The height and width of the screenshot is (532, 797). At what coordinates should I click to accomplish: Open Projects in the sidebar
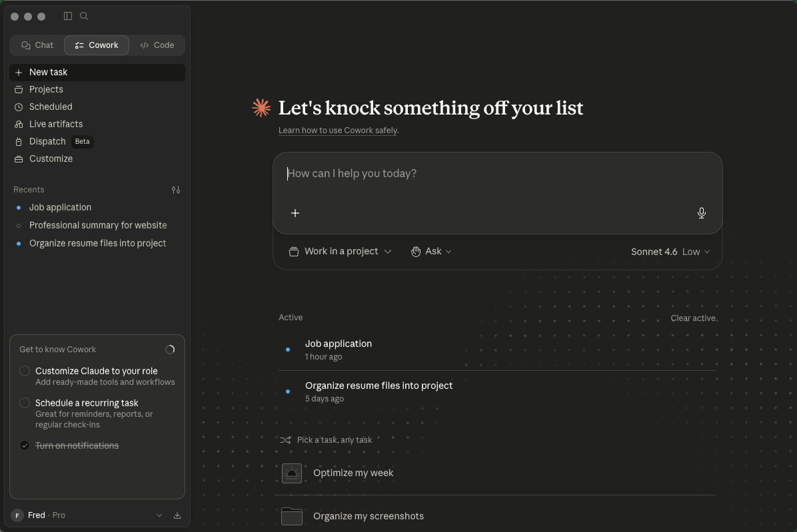click(97, 89)
